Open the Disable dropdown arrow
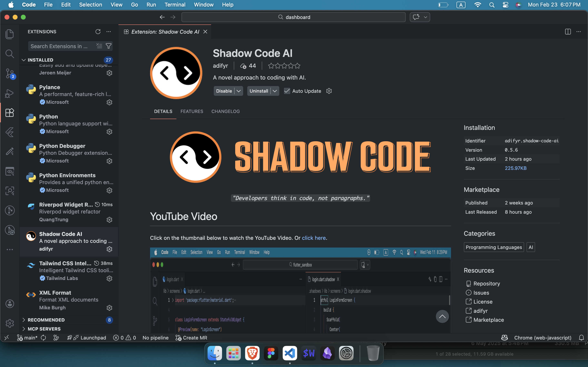This screenshot has width=588, height=367. tap(239, 91)
